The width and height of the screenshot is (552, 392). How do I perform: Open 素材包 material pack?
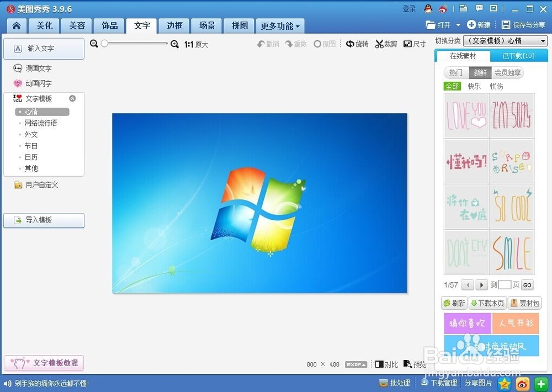click(x=524, y=303)
